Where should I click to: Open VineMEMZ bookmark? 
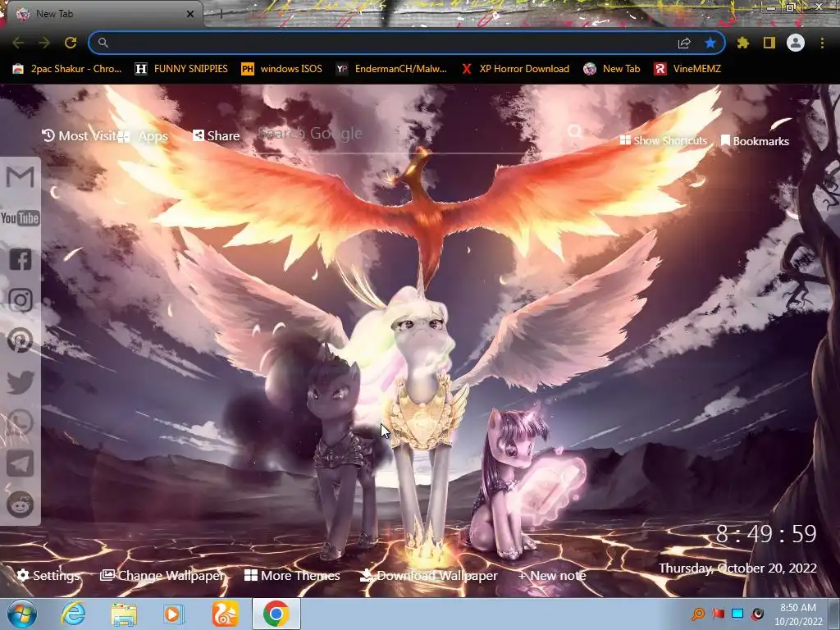687,69
